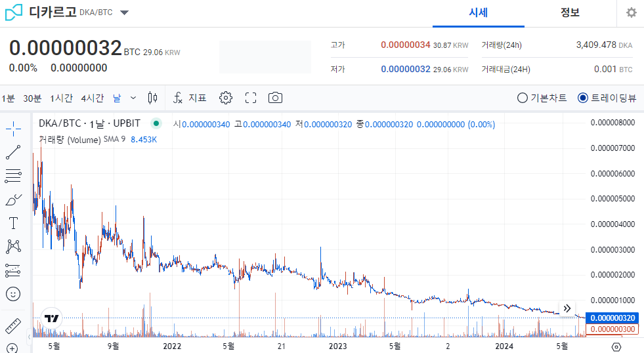Screen dimensions: 644x353
Task: Switch to the 정보 tab
Action: pos(570,12)
